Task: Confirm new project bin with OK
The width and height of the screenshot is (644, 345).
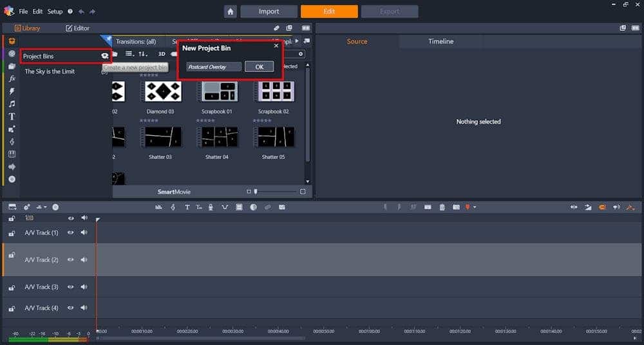Action: click(259, 67)
